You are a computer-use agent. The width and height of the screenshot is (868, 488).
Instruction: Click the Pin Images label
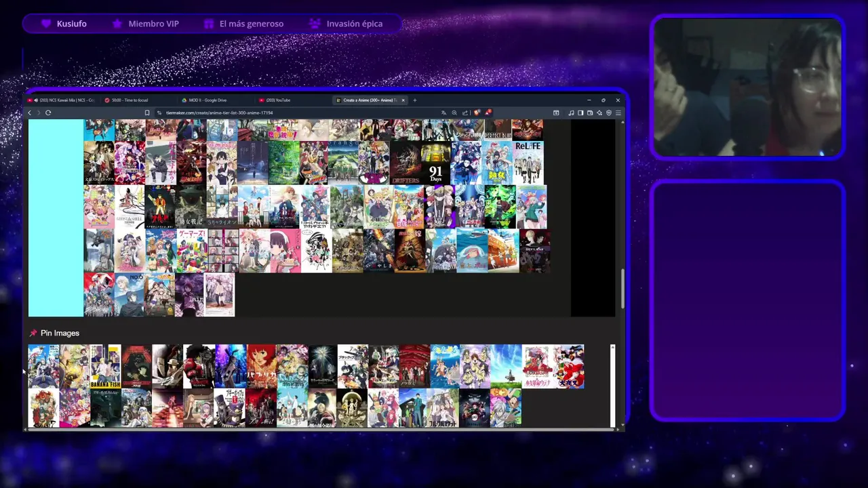point(60,333)
